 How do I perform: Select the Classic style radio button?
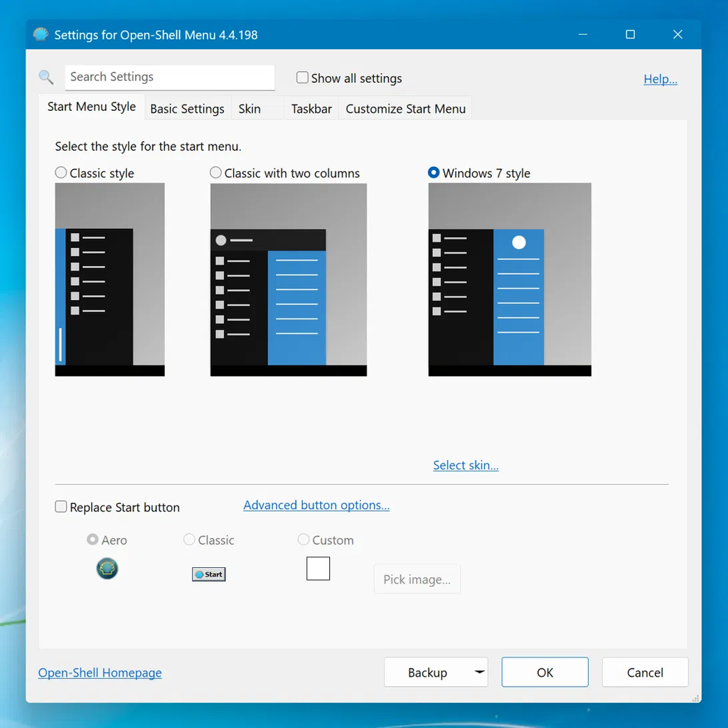point(61,173)
